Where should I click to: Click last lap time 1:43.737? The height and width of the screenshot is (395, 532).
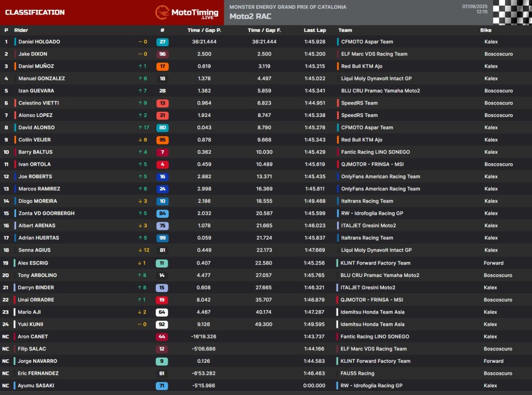point(314,337)
